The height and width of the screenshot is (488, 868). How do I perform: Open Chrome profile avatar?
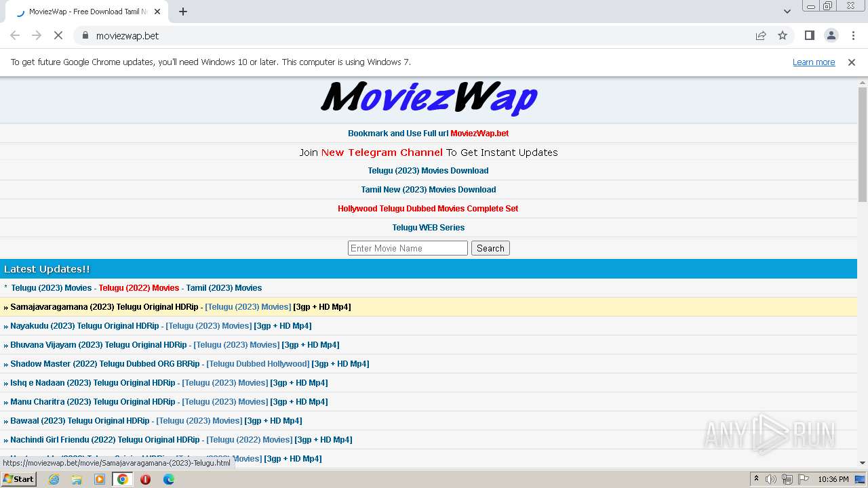(x=831, y=35)
